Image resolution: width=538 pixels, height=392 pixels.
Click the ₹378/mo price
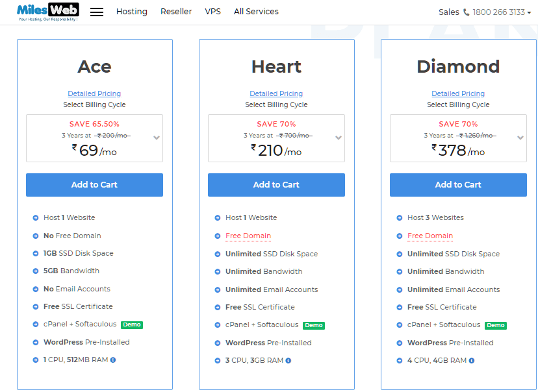point(458,151)
